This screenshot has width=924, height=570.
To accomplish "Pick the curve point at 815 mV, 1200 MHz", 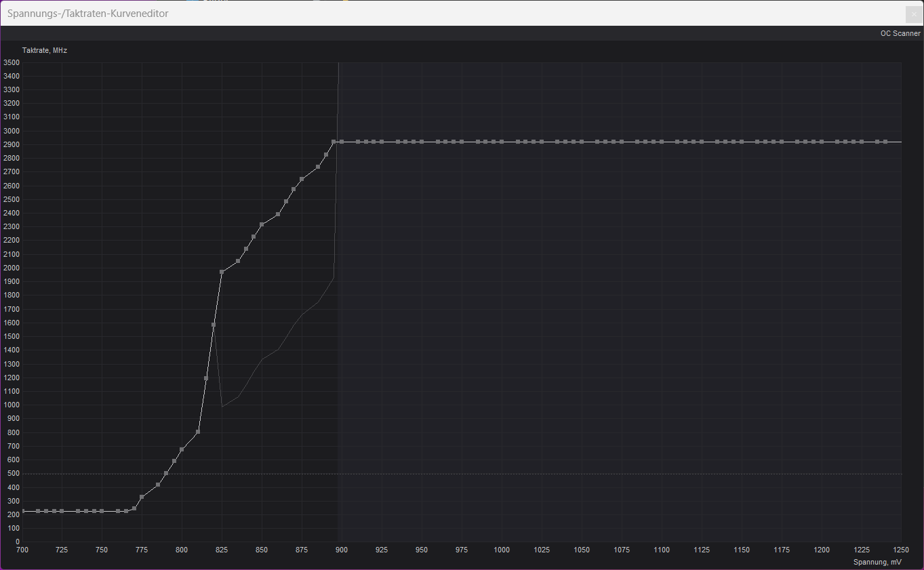I will click(x=206, y=378).
